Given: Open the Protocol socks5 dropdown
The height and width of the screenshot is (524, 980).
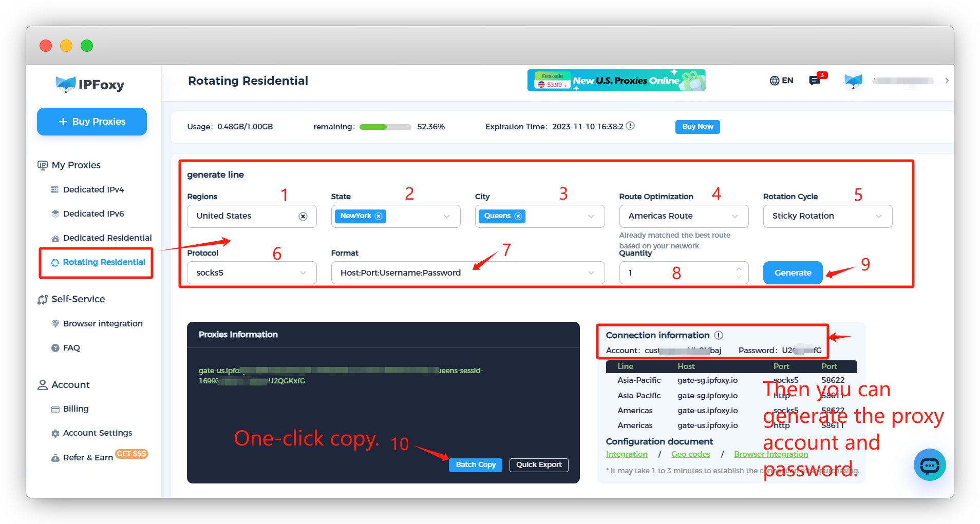Looking at the screenshot, I should pos(252,273).
